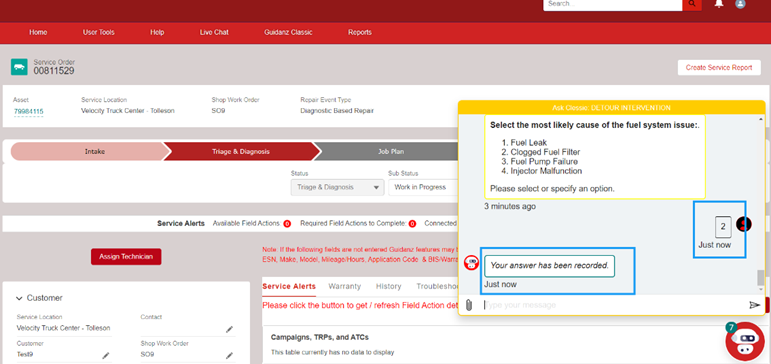The height and width of the screenshot is (364, 771).
Task: Click the 'Clogged Fuel Filter' option text
Action: [545, 152]
